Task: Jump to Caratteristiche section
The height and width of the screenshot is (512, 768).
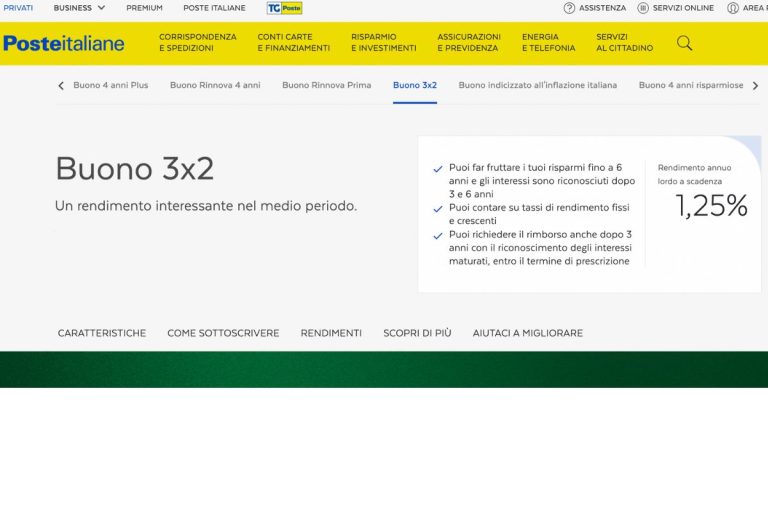Action: pyautogui.click(x=102, y=333)
